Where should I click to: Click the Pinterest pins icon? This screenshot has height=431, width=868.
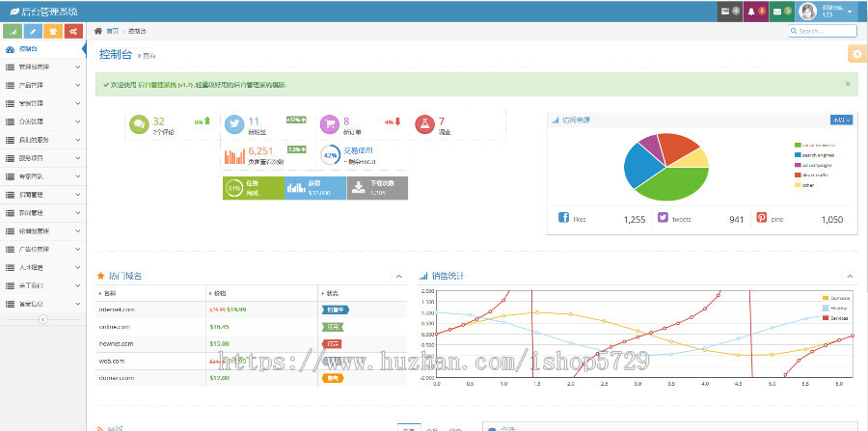point(761,219)
